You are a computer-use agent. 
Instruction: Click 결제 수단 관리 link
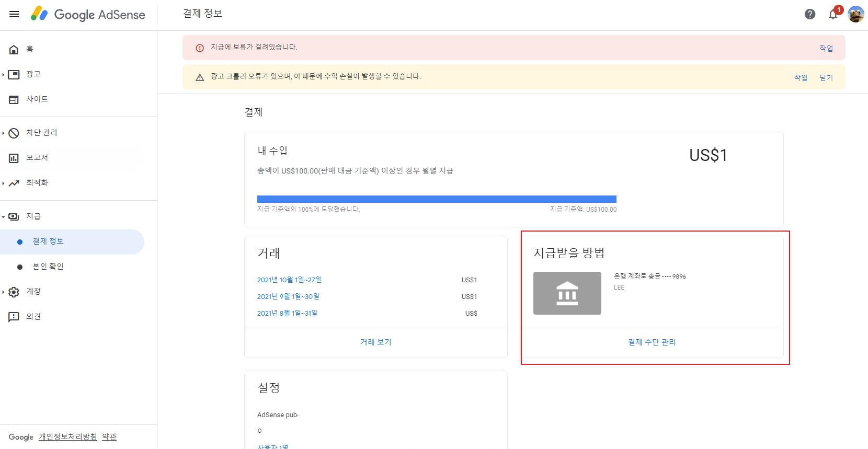[652, 342]
